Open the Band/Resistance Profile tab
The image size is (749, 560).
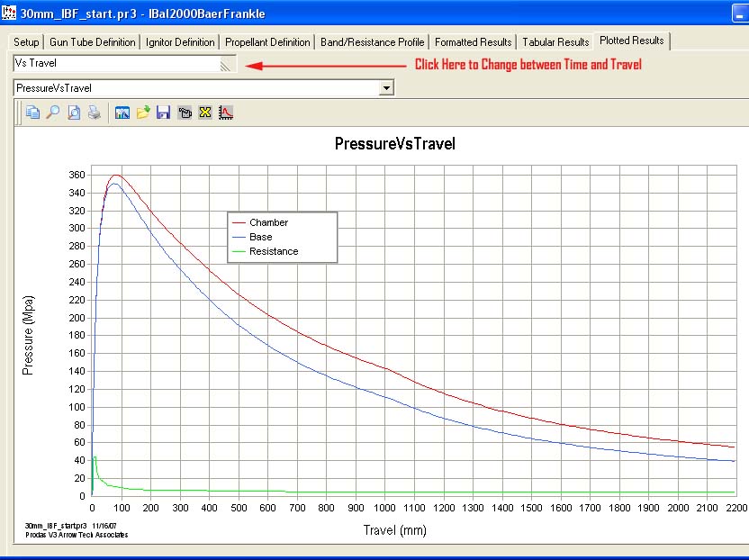coord(372,42)
